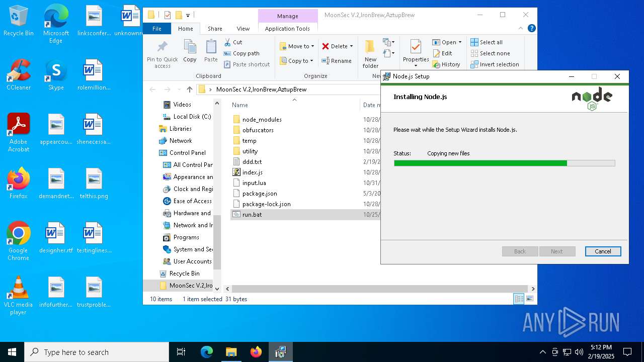Select the package-lock.json file
The image size is (644, 362).
[266, 204]
